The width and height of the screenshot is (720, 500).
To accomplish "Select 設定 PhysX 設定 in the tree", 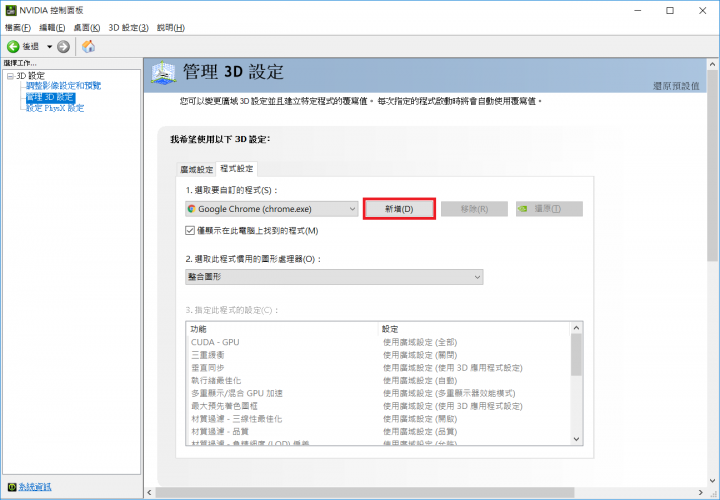I will click(x=55, y=108).
